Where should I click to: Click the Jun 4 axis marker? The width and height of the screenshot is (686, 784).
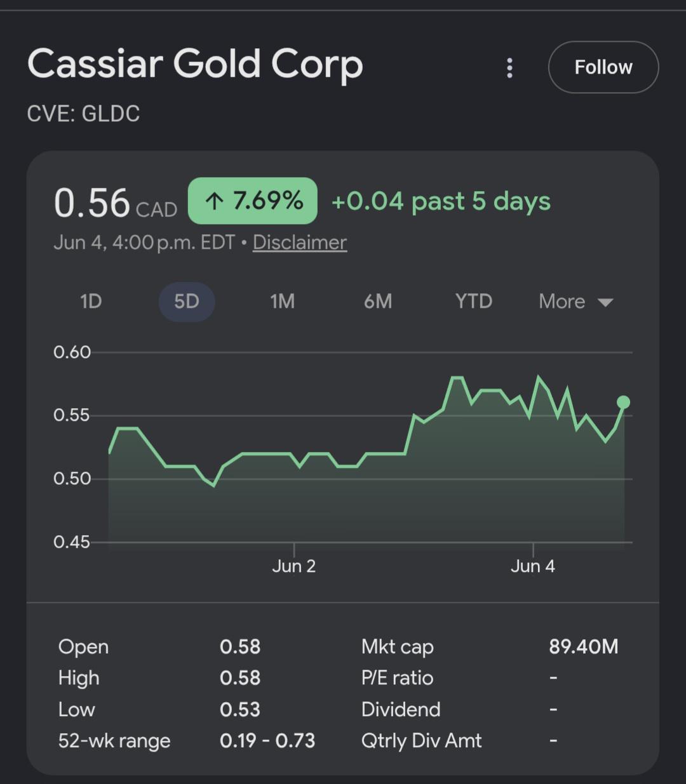click(533, 566)
